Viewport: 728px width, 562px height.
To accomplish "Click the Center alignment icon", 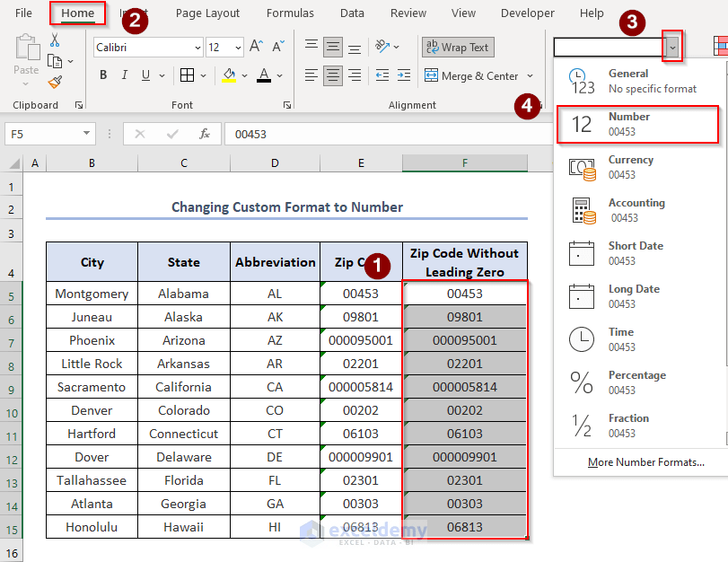I will pos(331,75).
